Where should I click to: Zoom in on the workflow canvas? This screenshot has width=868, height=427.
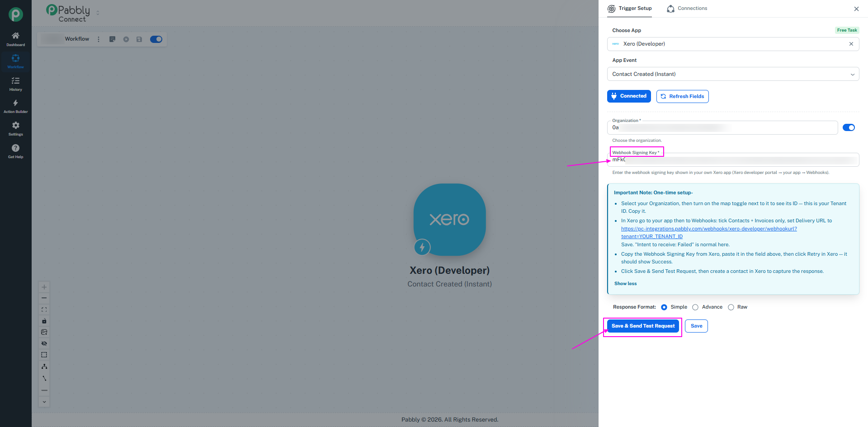(44, 287)
